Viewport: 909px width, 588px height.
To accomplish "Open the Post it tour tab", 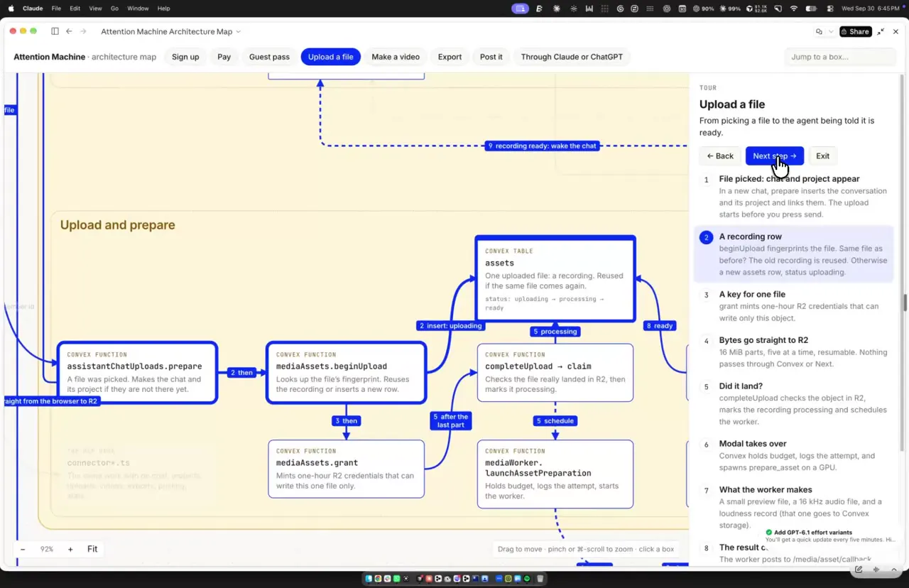I will (491, 57).
